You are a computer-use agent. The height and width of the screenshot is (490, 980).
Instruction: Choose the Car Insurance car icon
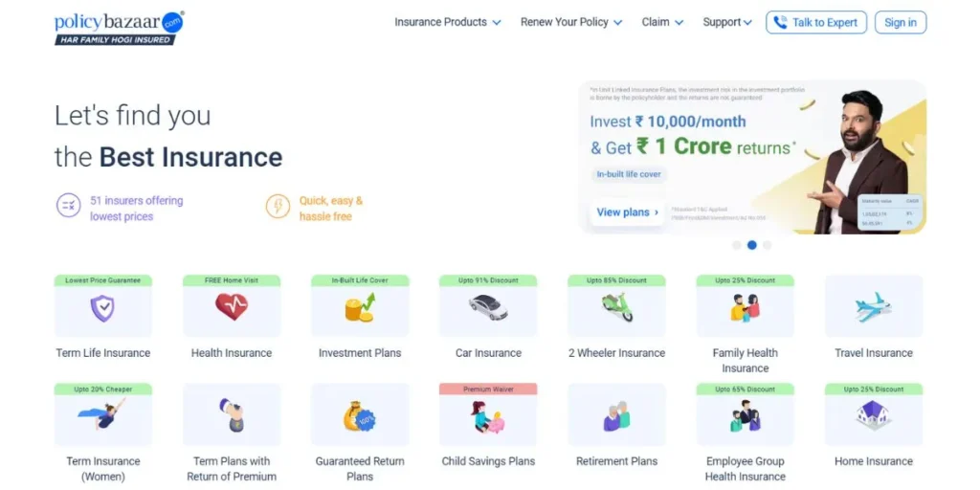488,307
